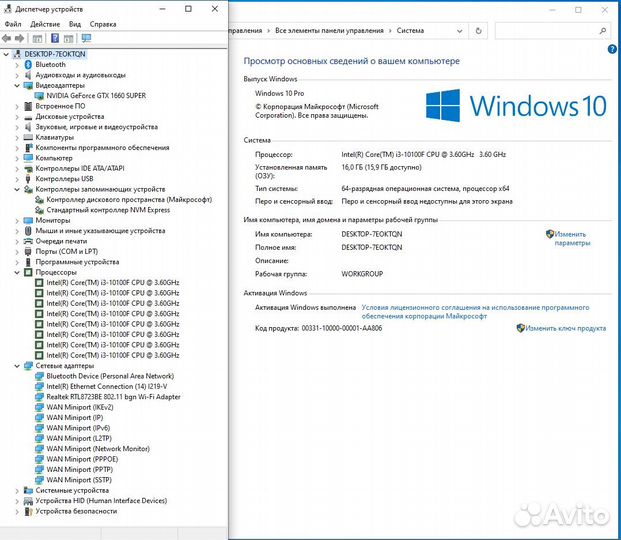Viewport: 621px width, 540px height.
Task: Click the Контроллеры USB icon
Action: (28, 179)
